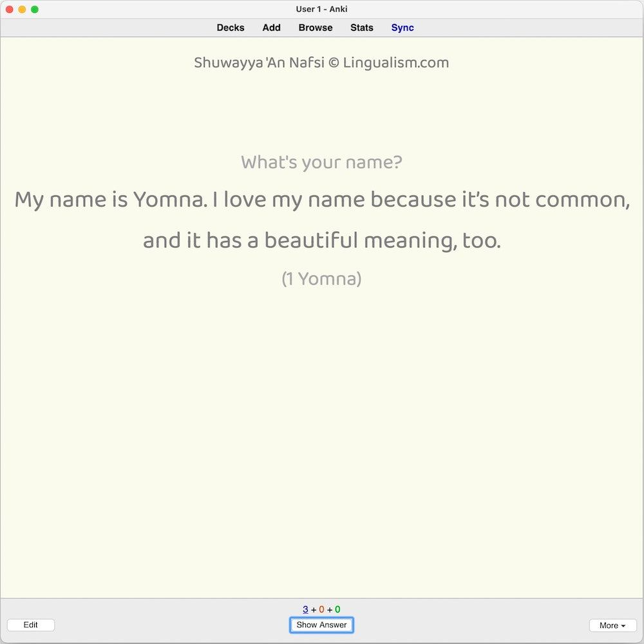Open the Browse window

tap(315, 28)
